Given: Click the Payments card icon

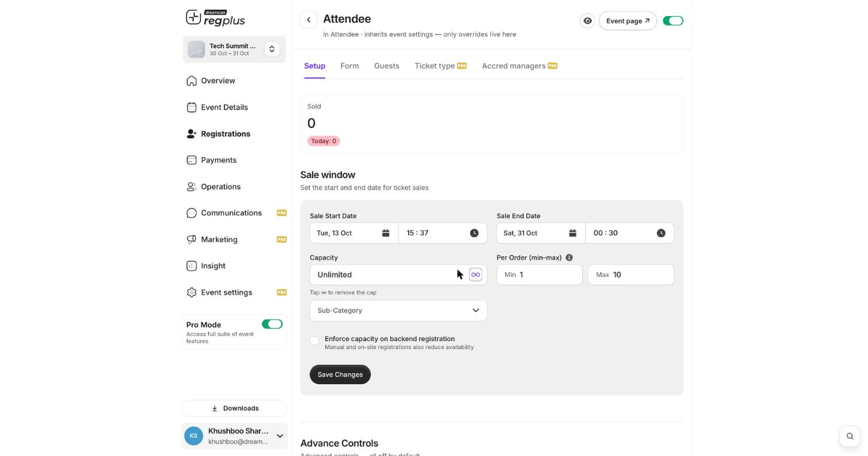Looking at the screenshot, I should coord(191,160).
